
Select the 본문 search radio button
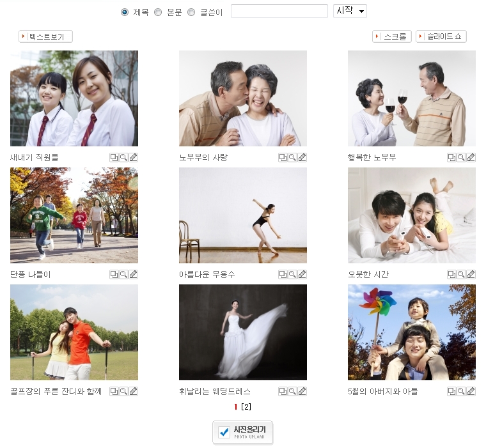click(x=158, y=12)
